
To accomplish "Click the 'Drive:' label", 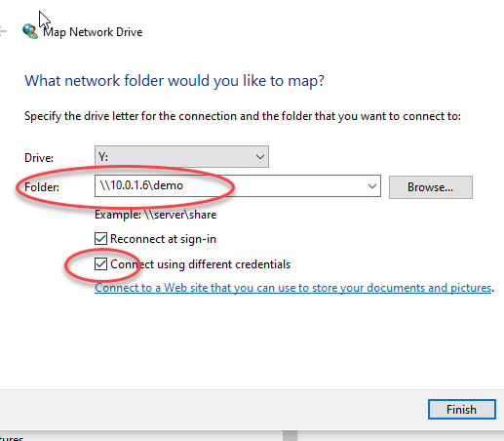I will [x=39, y=158].
